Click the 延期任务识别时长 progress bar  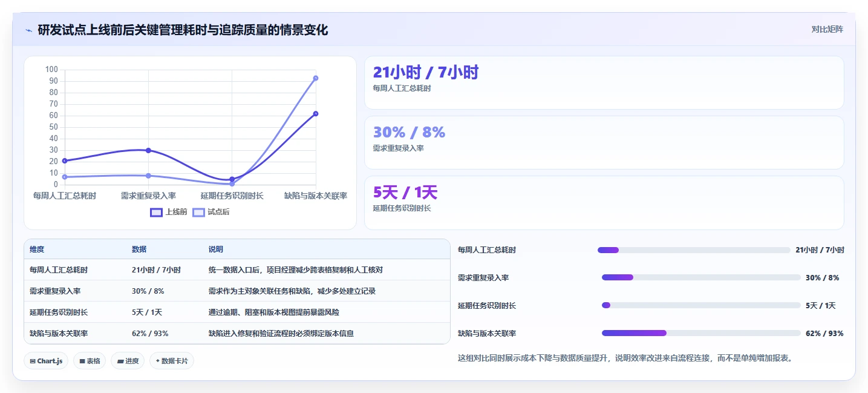click(x=701, y=305)
